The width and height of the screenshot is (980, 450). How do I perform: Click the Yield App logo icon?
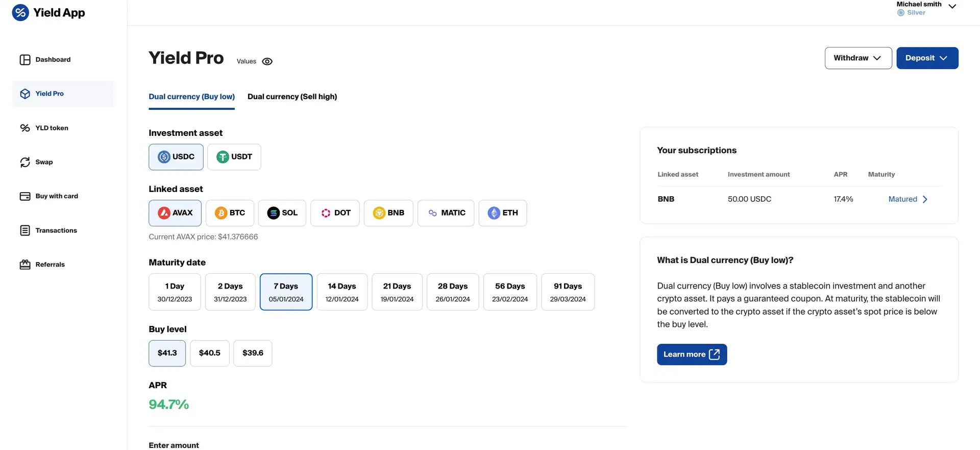pyautogui.click(x=20, y=13)
